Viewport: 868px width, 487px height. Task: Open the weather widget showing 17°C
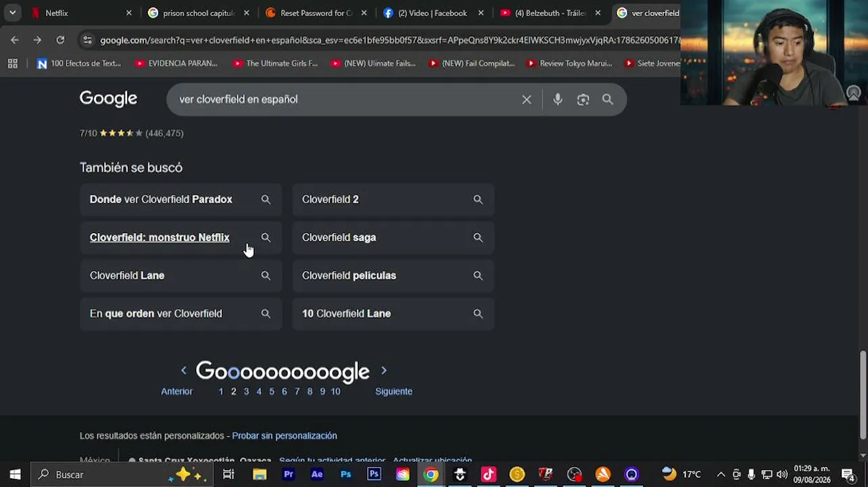tap(681, 474)
